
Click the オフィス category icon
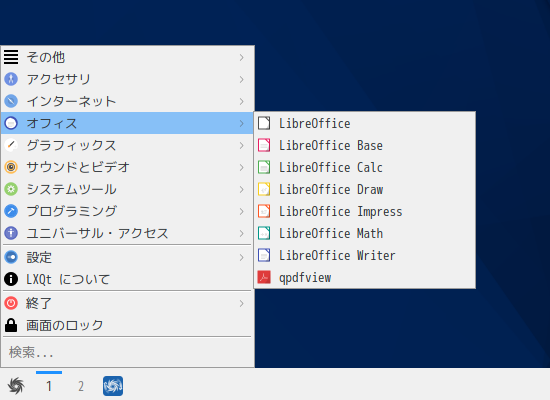(x=11, y=123)
